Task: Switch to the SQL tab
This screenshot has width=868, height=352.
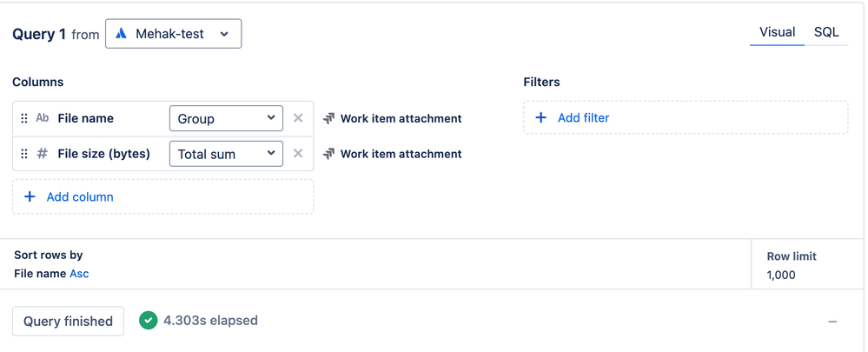Action: 826,32
